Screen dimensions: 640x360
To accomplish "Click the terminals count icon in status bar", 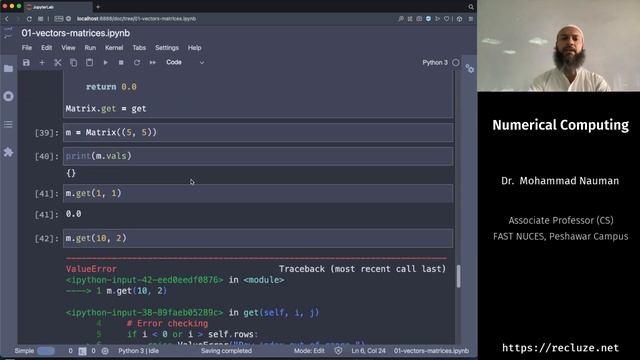I will pyautogui.click(x=82, y=351).
